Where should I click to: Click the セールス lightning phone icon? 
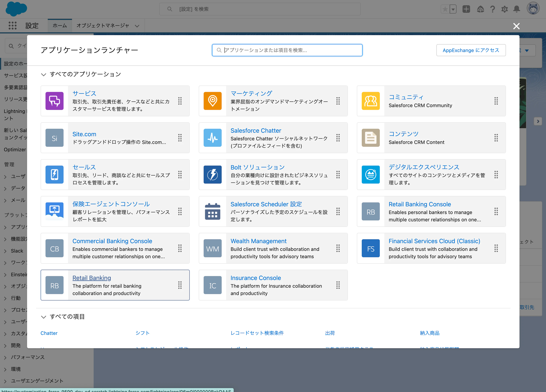pos(54,174)
